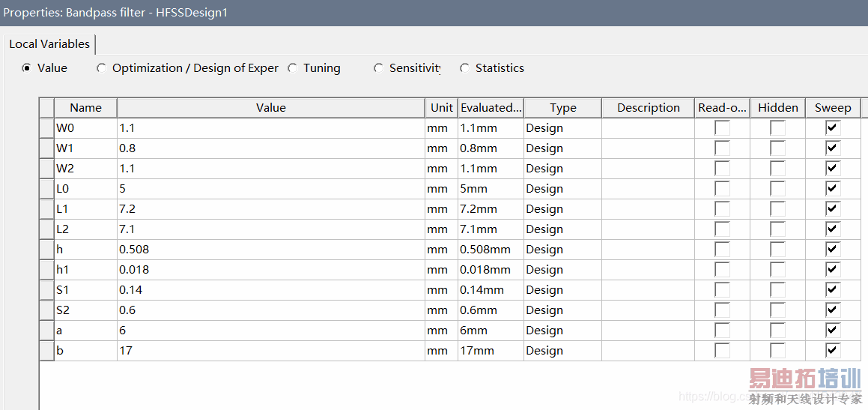Select row header of variable h
This screenshot has height=410, width=868.
pyautogui.click(x=46, y=250)
